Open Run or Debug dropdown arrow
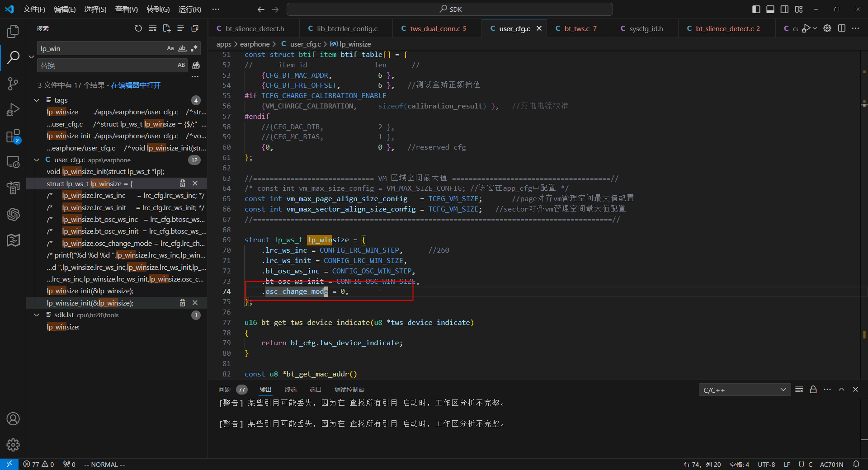 tap(815, 28)
